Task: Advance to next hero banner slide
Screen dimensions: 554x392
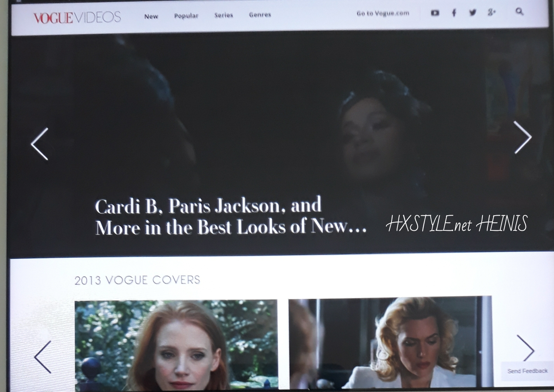Action: click(523, 137)
